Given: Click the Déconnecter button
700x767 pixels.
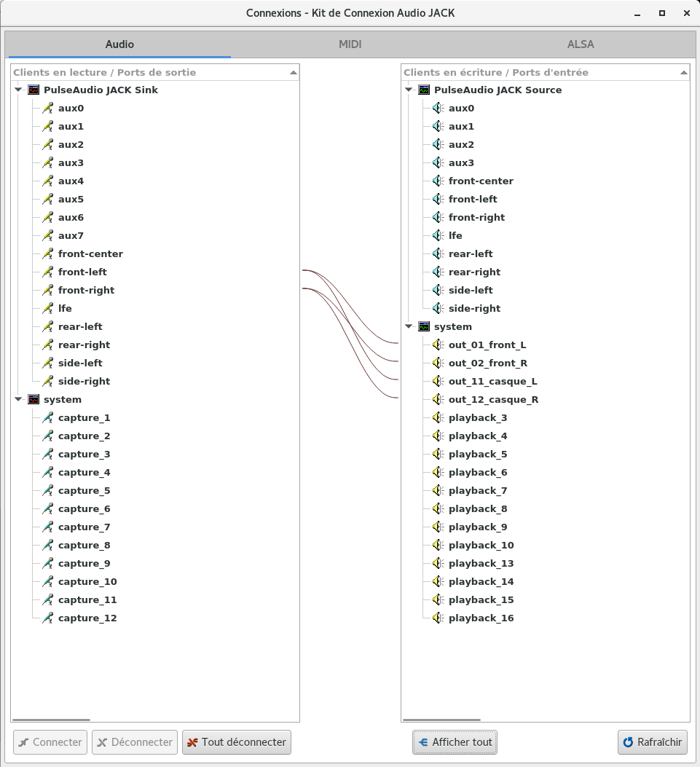Looking at the screenshot, I should (x=135, y=742).
